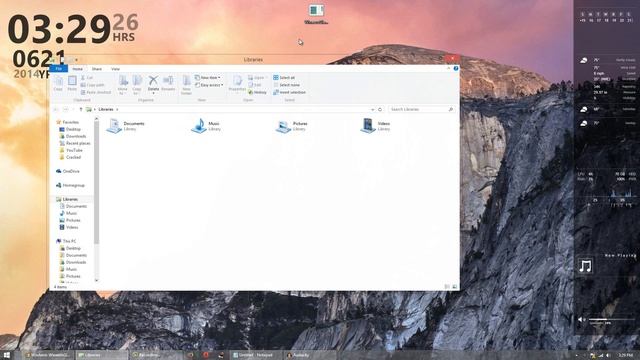Open the New item dropdown

(x=208, y=78)
